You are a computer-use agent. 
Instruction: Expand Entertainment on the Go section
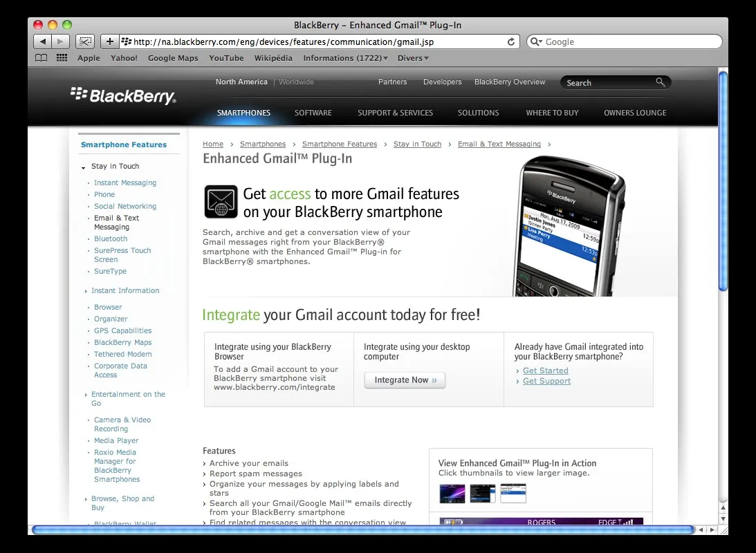pos(86,395)
